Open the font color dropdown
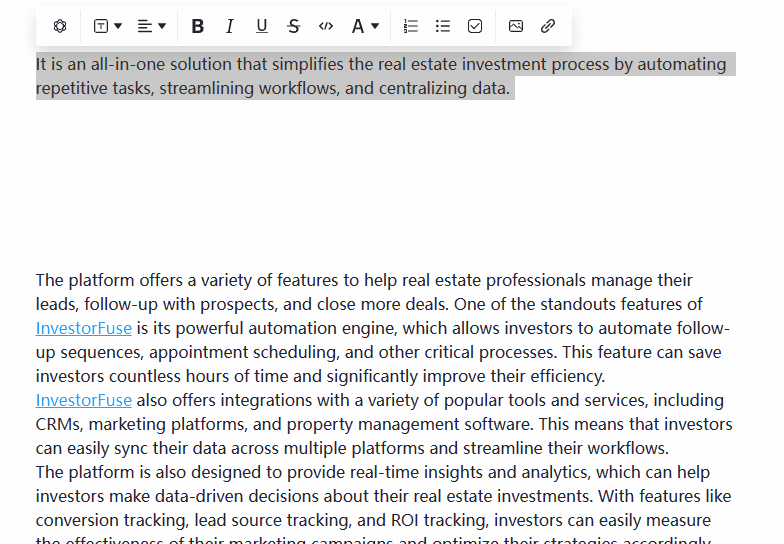The image size is (784, 544). point(365,26)
